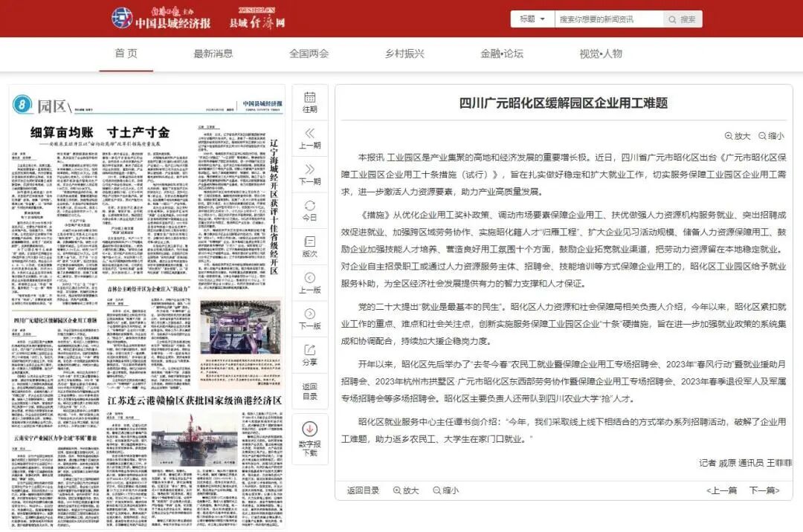
Task: Click bottom 放大 enlarge control
Action: 406,490
